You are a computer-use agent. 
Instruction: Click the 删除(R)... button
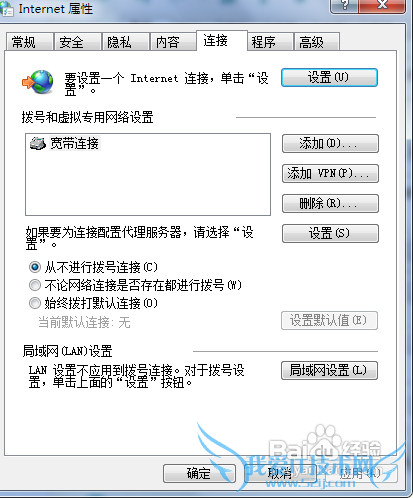pyautogui.click(x=330, y=203)
